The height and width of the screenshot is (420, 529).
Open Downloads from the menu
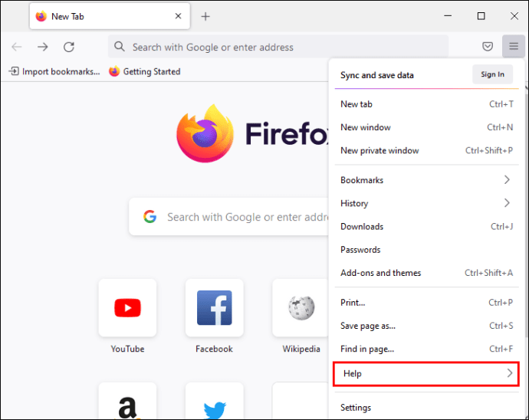(426, 226)
